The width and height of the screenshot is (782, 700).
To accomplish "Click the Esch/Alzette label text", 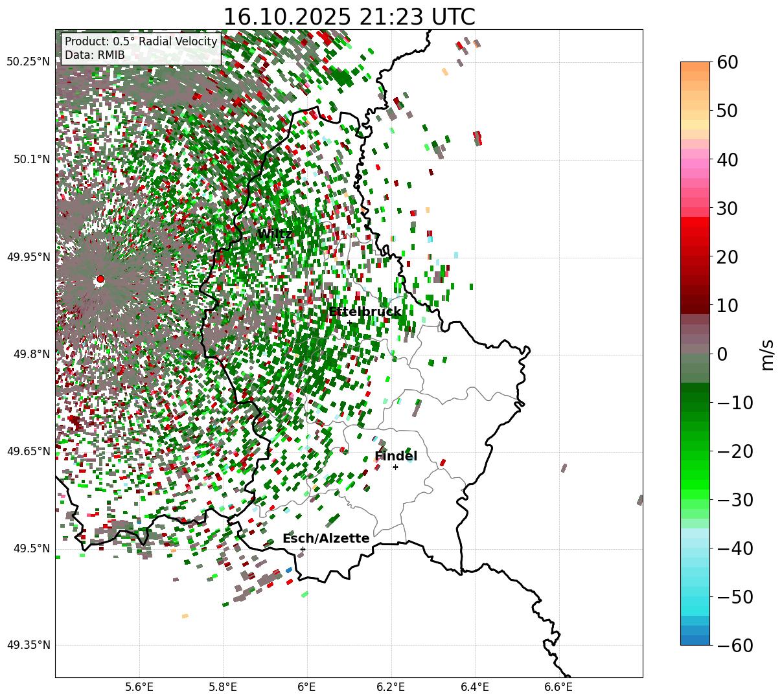I will click(326, 539).
